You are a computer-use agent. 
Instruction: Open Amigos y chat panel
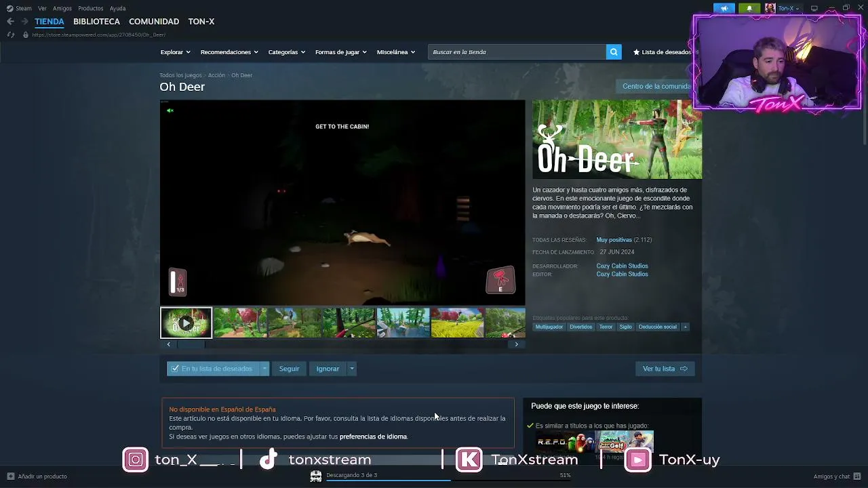pos(837,476)
